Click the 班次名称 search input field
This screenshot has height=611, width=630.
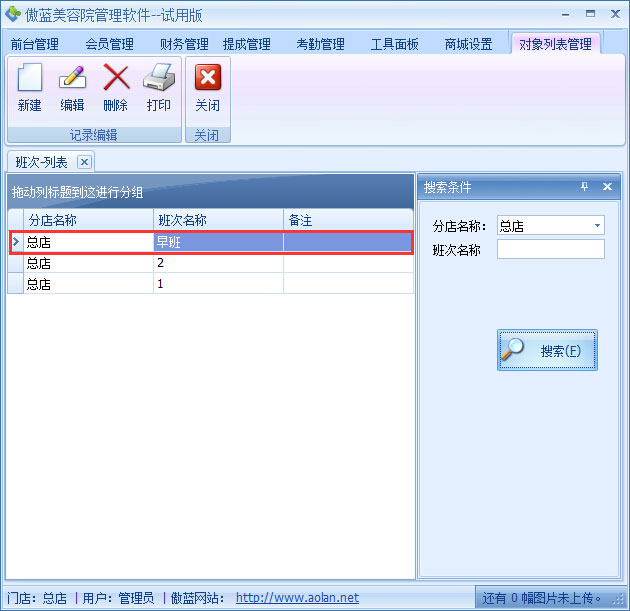coord(550,250)
